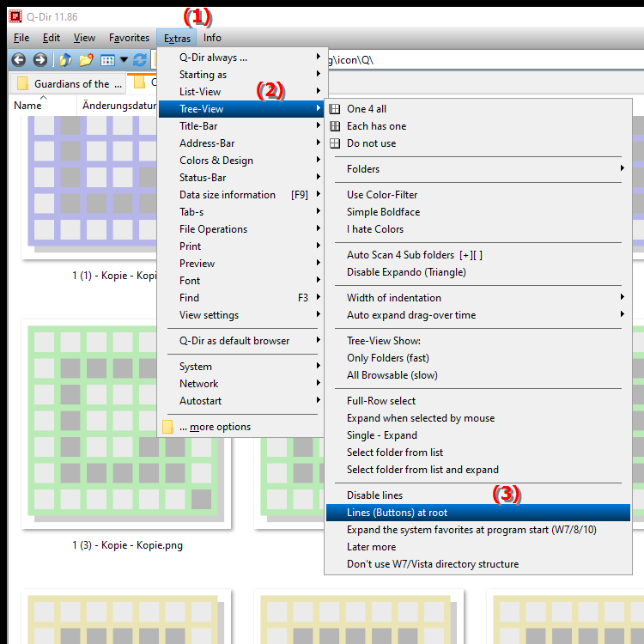
Task: Click the Refresh icon in toolbar
Action: click(x=140, y=60)
